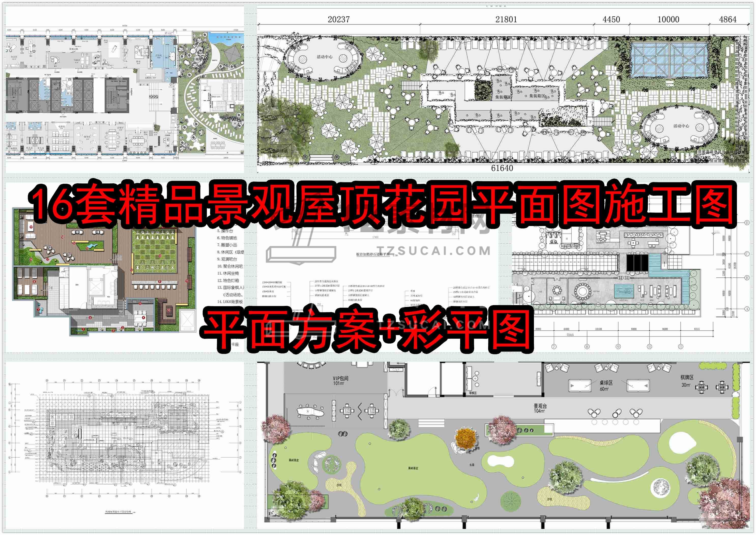Click the 棋牌区 30㎡ label

(x=687, y=381)
